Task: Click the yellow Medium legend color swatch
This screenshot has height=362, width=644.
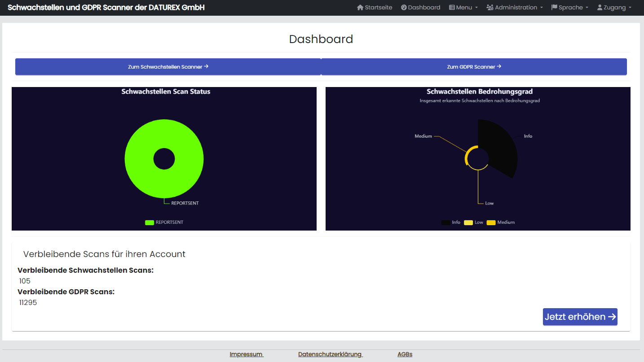Action: pyautogui.click(x=491, y=222)
